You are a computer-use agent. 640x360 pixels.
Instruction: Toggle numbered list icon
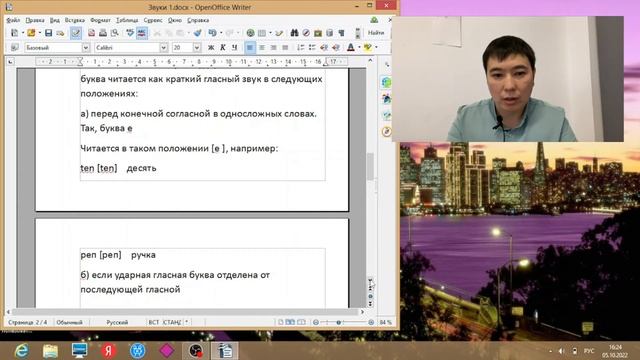pos(301,48)
